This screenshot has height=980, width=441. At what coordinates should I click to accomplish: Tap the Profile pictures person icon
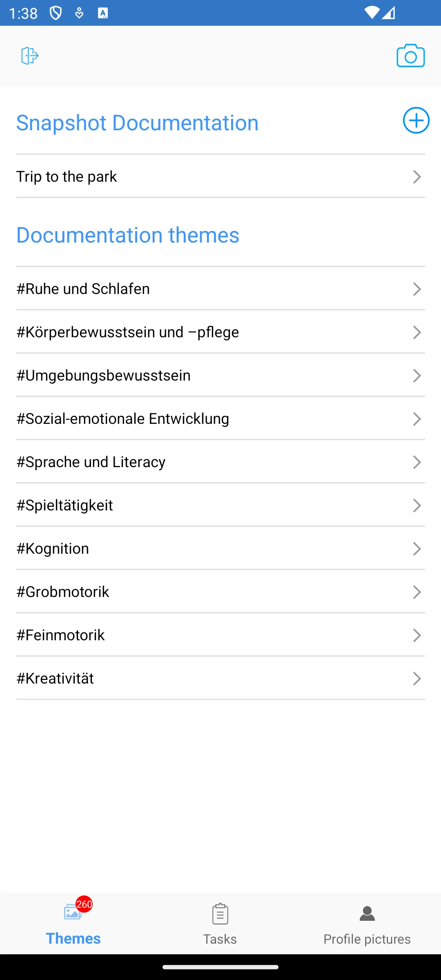pyautogui.click(x=367, y=913)
